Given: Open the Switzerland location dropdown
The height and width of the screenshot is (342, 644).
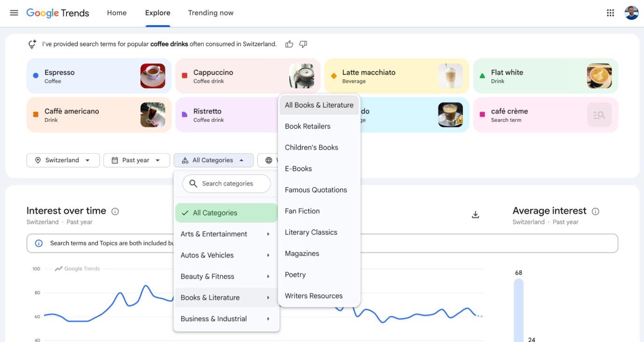Looking at the screenshot, I should pyautogui.click(x=63, y=160).
